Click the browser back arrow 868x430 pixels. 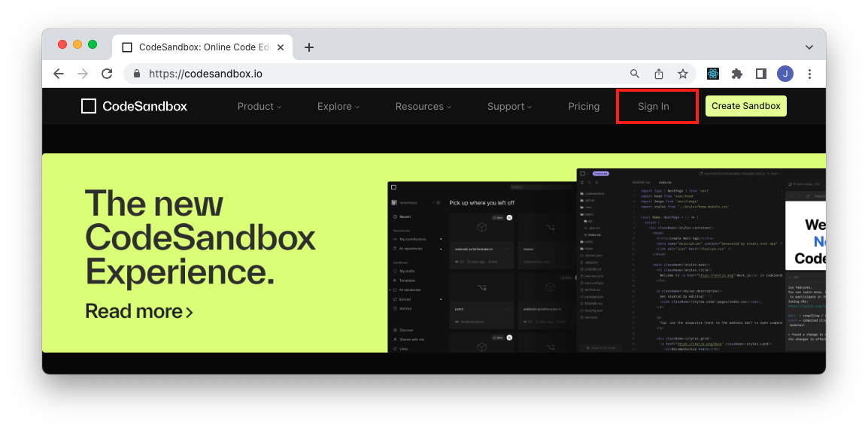[x=59, y=74]
